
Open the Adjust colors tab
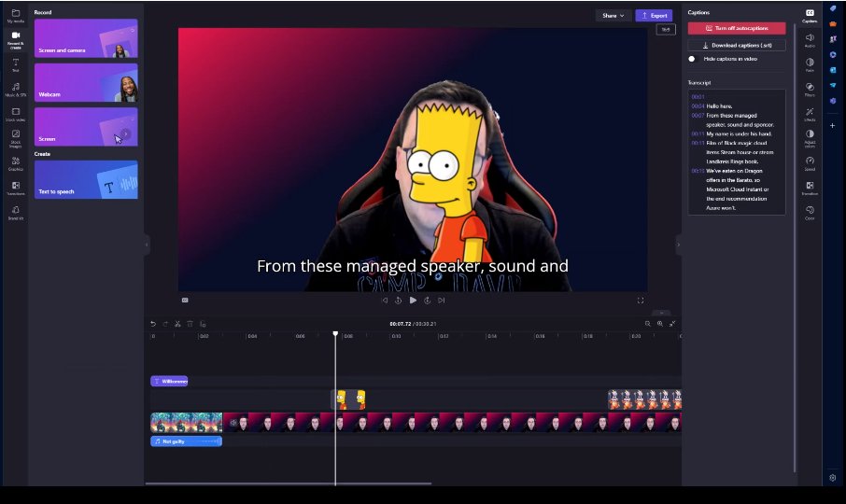pyautogui.click(x=810, y=138)
